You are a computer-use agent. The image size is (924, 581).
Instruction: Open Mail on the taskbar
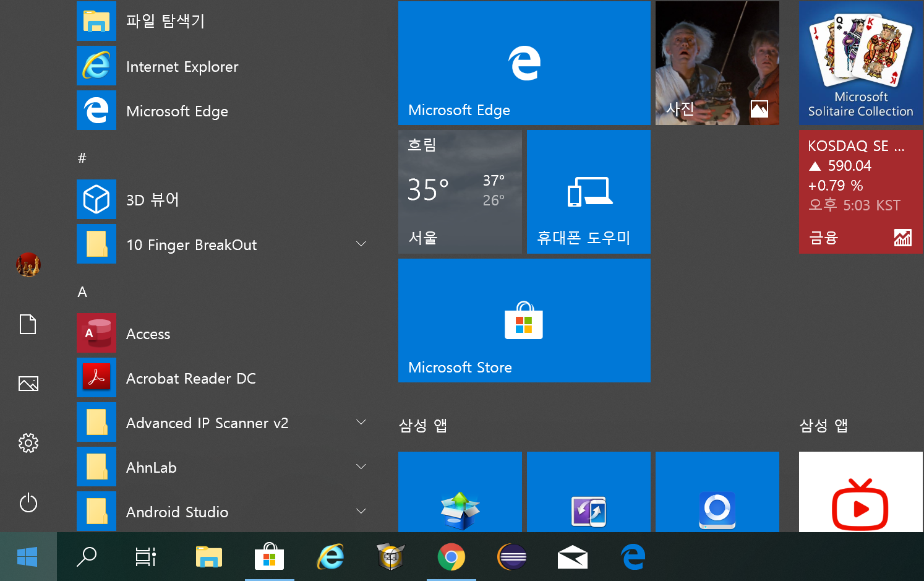point(573,557)
